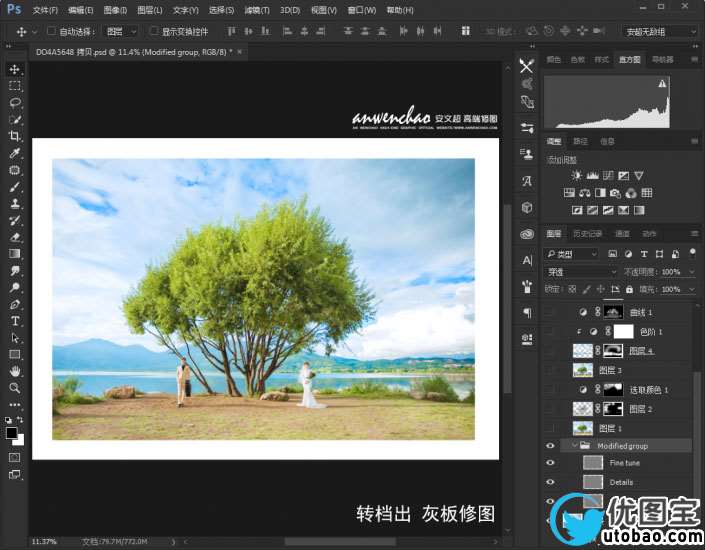The image size is (705, 550).
Task: Open the Paragraph pilcrow panel icon
Action: click(x=527, y=313)
